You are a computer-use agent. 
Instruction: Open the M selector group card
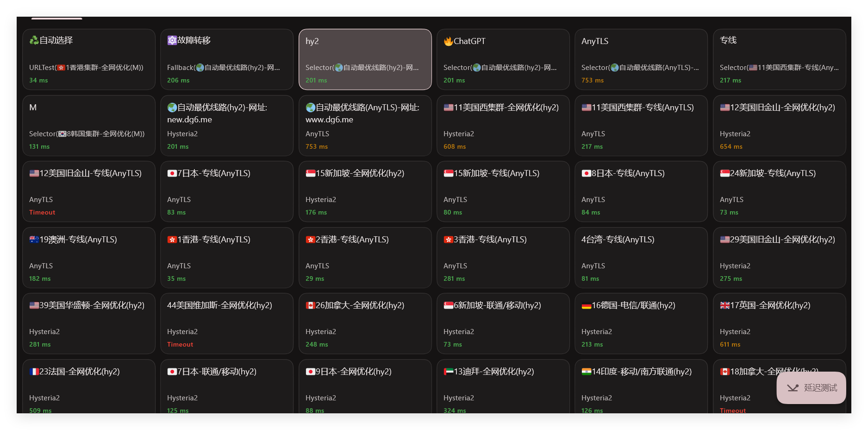[x=89, y=126]
